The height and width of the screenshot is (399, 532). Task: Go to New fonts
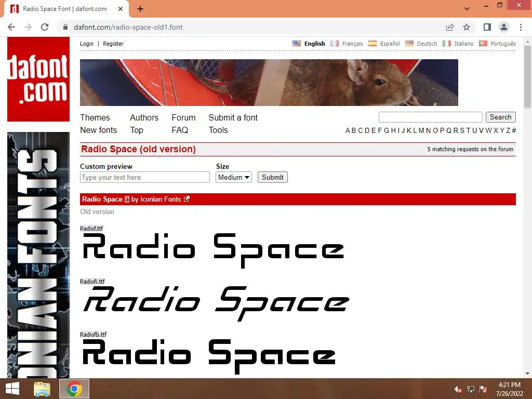tap(98, 130)
